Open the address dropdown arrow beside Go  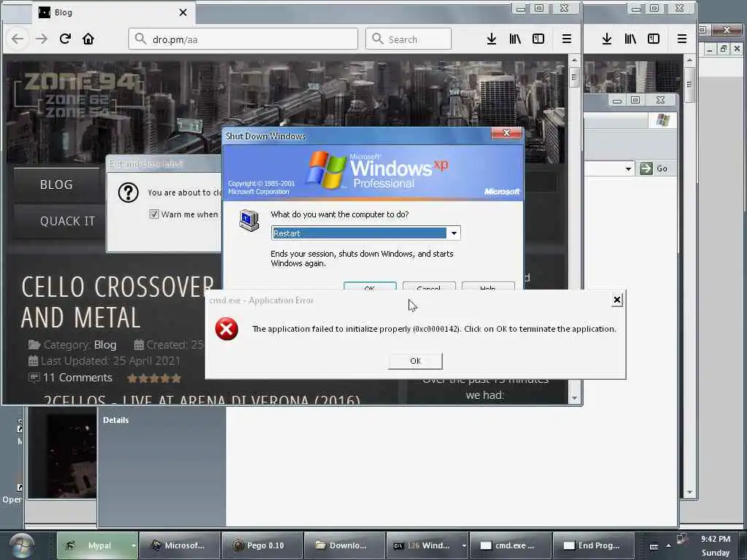(x=628, y=168)
